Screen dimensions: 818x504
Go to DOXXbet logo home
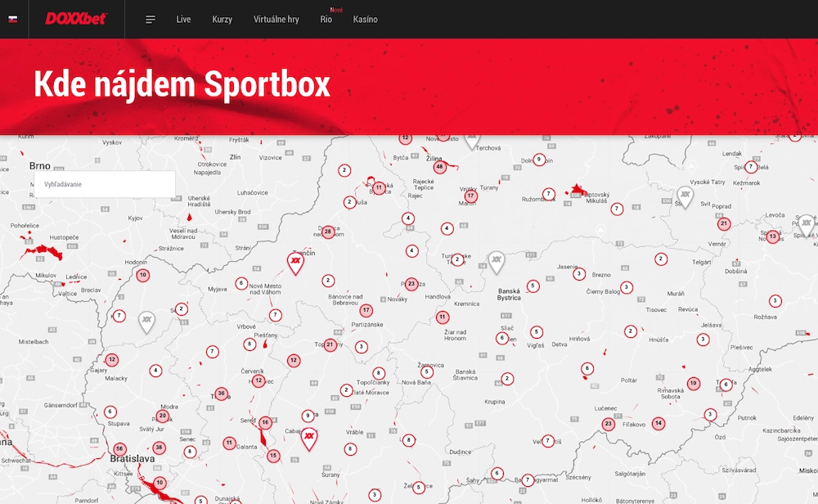(x=76, y=19)
